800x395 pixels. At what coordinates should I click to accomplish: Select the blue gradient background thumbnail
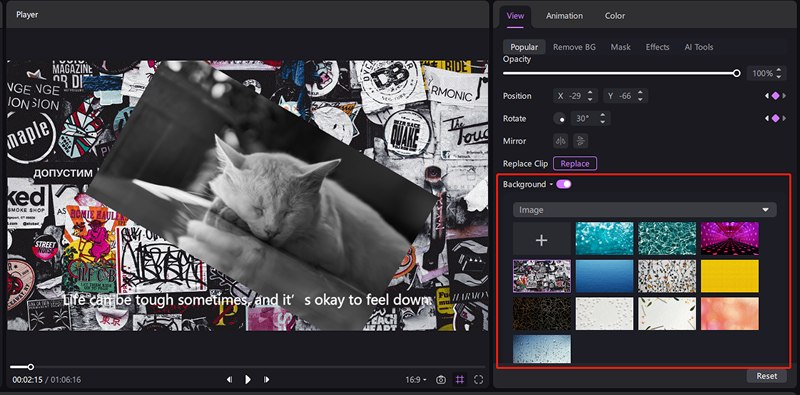click(605, 276)
